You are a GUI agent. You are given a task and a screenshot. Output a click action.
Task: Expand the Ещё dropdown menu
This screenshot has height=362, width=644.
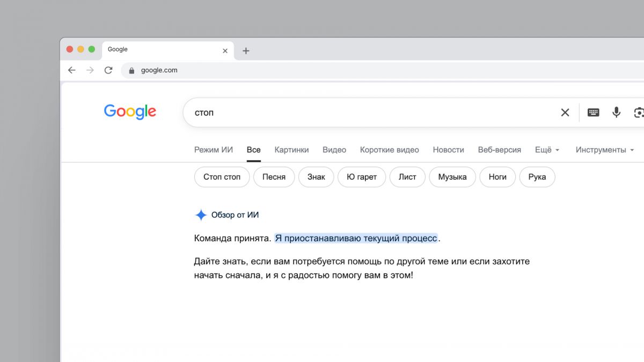coord(547,150)
